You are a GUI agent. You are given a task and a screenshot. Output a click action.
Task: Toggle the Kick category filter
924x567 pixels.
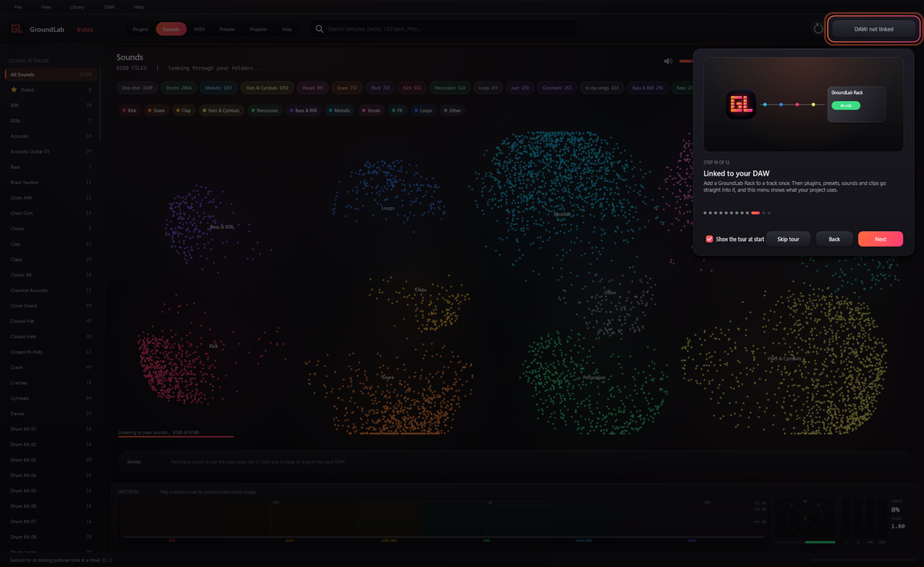click(129, 111)
